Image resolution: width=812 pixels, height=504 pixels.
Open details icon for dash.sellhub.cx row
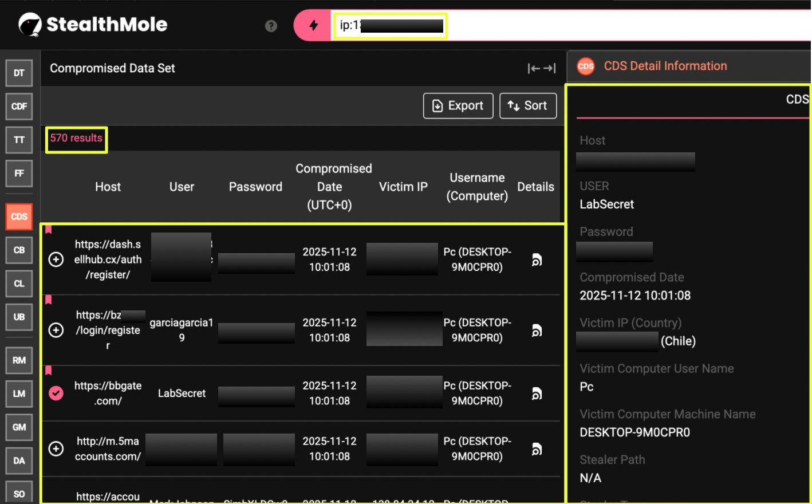click(x=537, y=260)
